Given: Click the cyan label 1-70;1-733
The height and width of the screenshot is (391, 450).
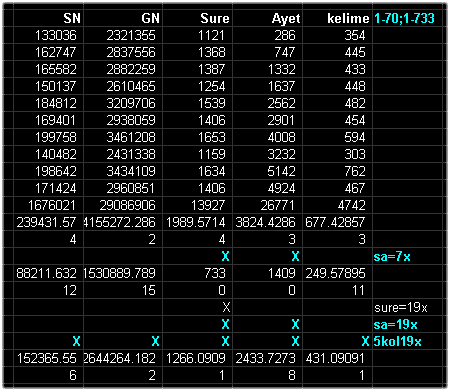Looking at the screenshot, I should click(404, 18).
